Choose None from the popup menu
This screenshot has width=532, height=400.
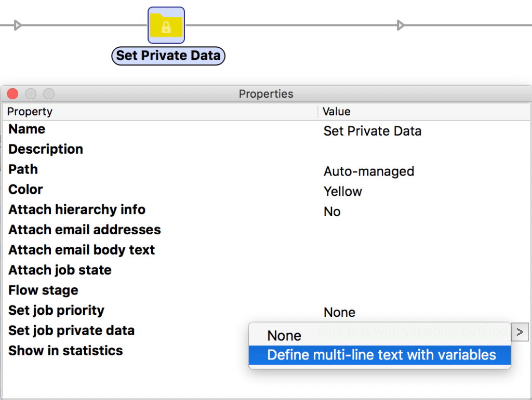pos(284,336)
